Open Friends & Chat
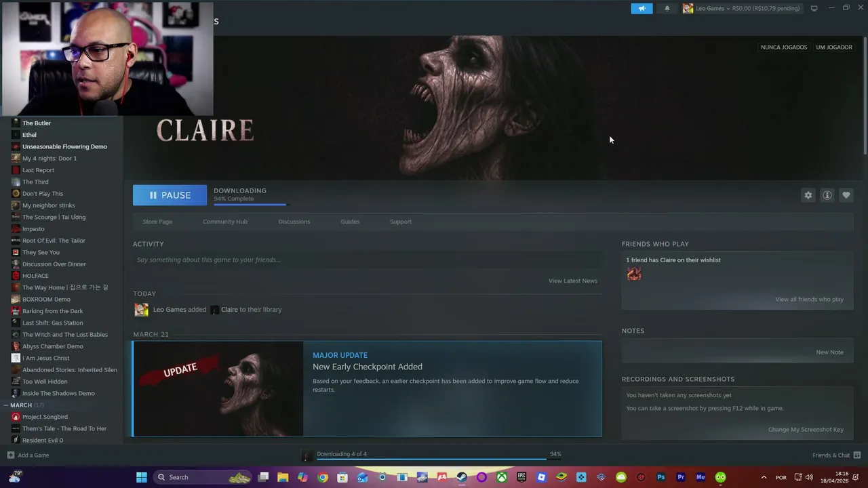Screen dimensions: 868x488 point(836,455)
